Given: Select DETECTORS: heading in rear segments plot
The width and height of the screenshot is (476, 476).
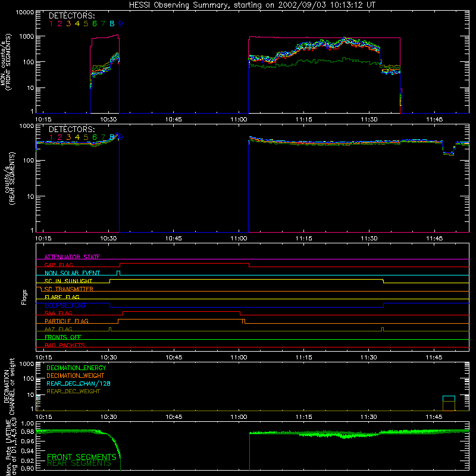Looking at the screenshot, I should [x=71, y=129].
